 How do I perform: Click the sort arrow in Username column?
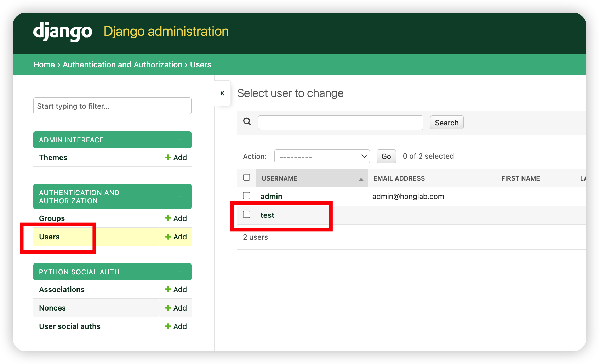pyautogui.click(x=361, y=179)
